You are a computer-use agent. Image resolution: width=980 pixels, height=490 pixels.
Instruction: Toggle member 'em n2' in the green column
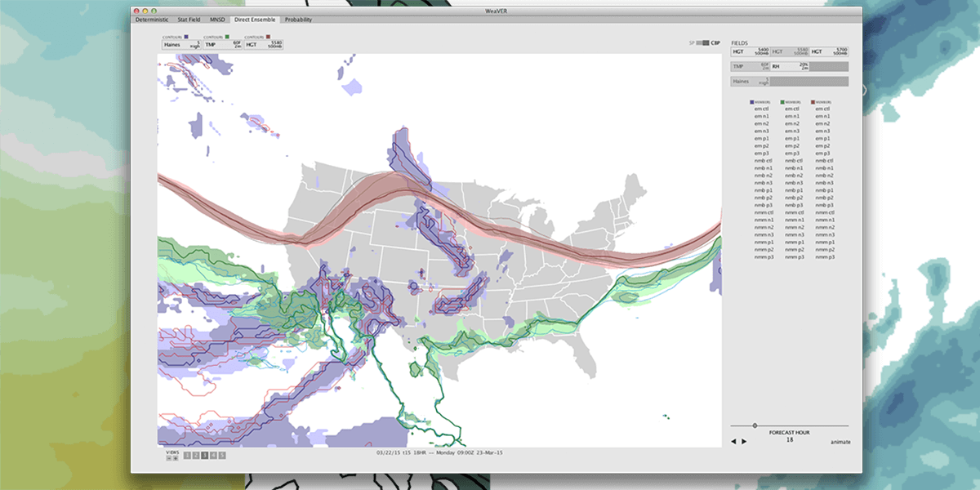coord(793,123)
